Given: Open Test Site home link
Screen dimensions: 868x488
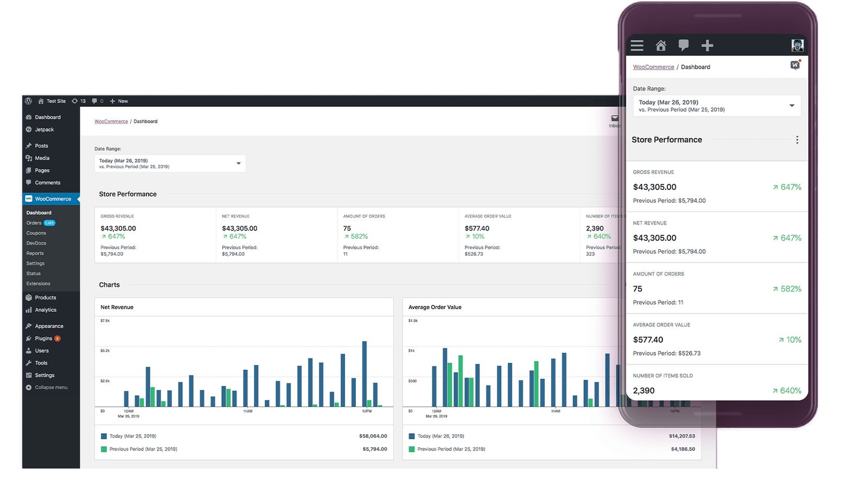Looking at the screenshot, I should 52,101.
